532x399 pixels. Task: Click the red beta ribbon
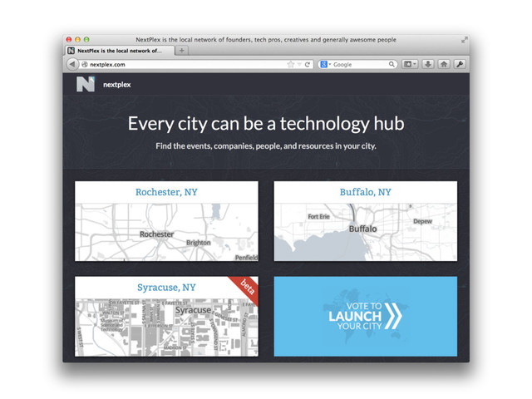246,288
